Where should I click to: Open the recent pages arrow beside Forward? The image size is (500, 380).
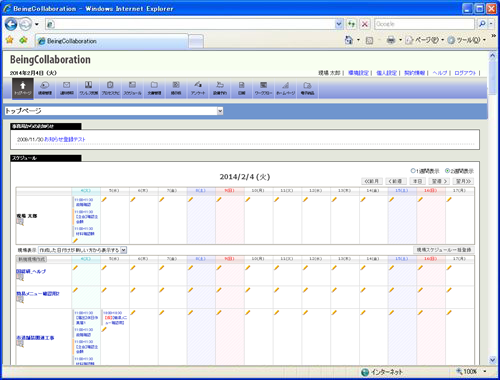37,24
